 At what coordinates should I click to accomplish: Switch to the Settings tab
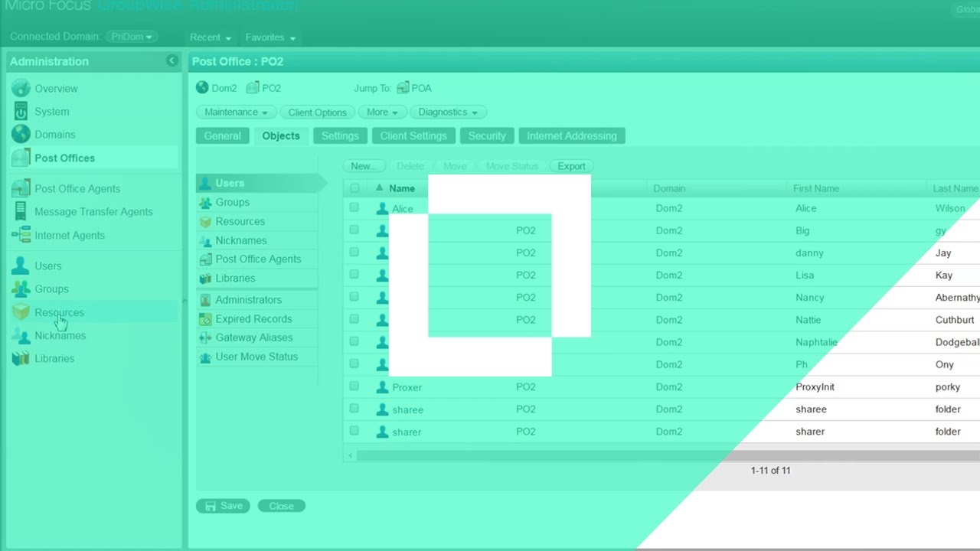click(x=340, y=135)
